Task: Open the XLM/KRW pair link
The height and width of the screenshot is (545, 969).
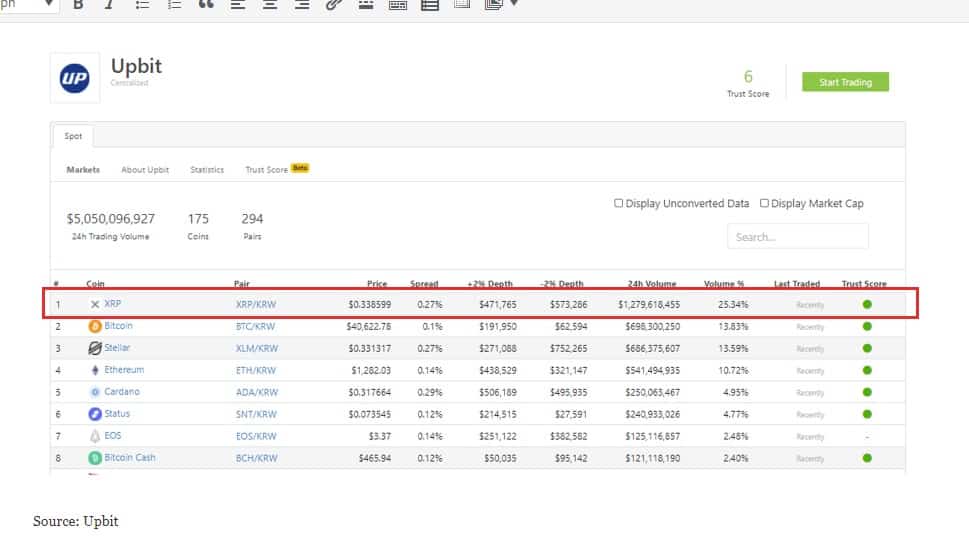Action: [x=257, y=349]
